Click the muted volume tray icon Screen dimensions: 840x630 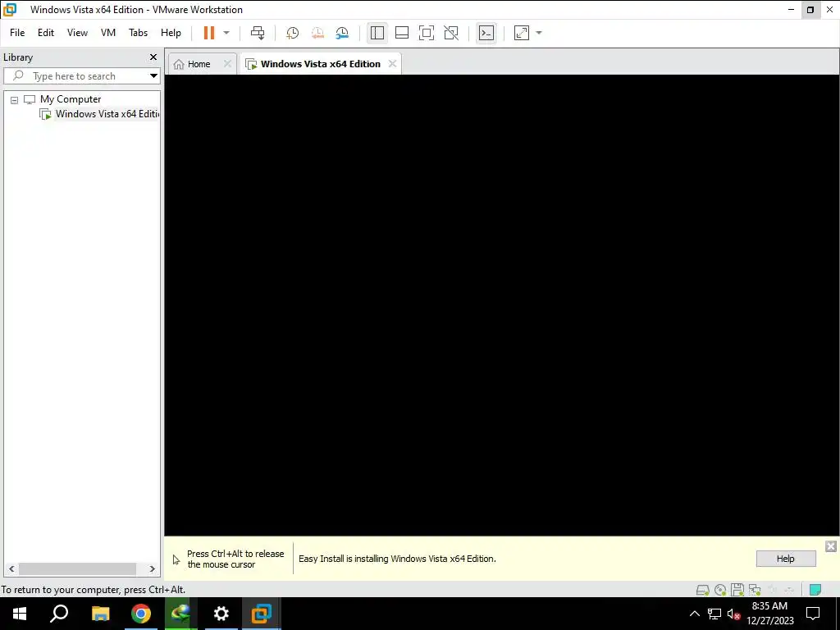click(x=734, y=614)
